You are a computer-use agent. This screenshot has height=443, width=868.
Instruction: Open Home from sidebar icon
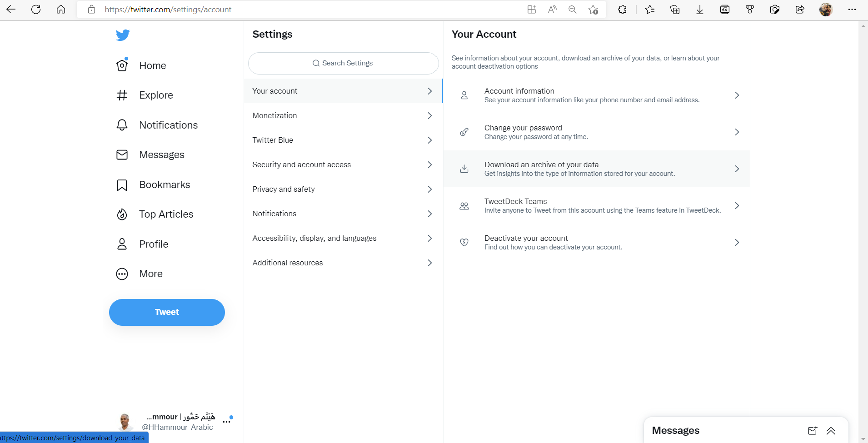pos(122,65)
